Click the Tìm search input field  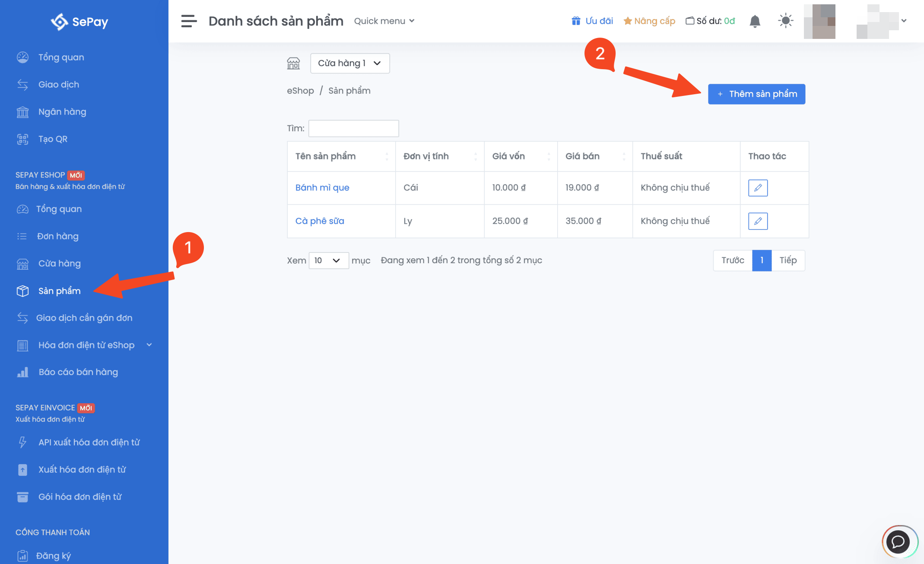point(353,128)
